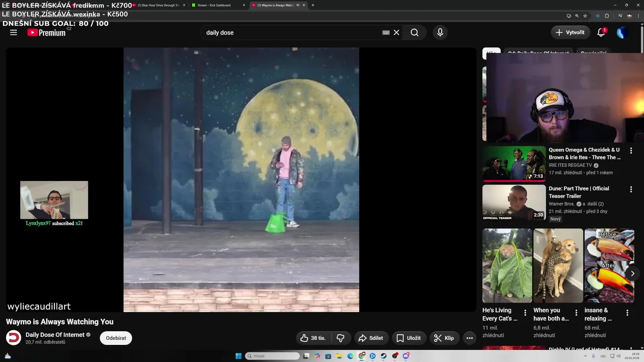Image resolution: width=644 pixels, height=362 pixels.
Task: Show next Shorts with the right arrow
Action: click(632, 274)
